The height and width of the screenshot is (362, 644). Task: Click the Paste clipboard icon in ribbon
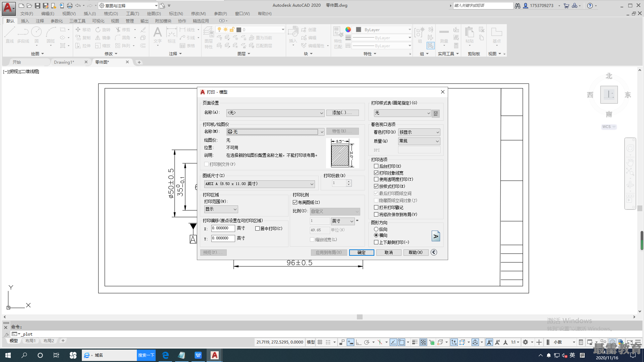(x=470, y=35)
